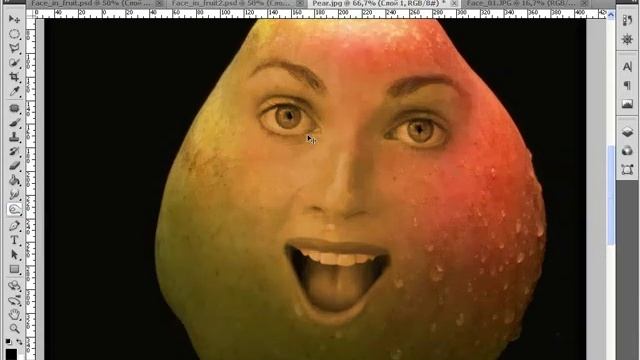
Task: Open the Paragraph panel icon
Action: 627,85
